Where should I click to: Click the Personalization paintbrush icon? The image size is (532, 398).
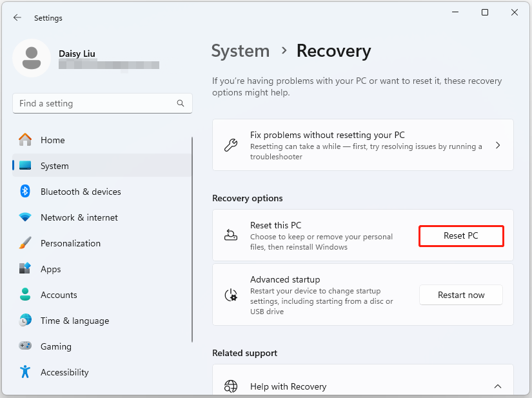pyautogui.click(x=25, y=243)
